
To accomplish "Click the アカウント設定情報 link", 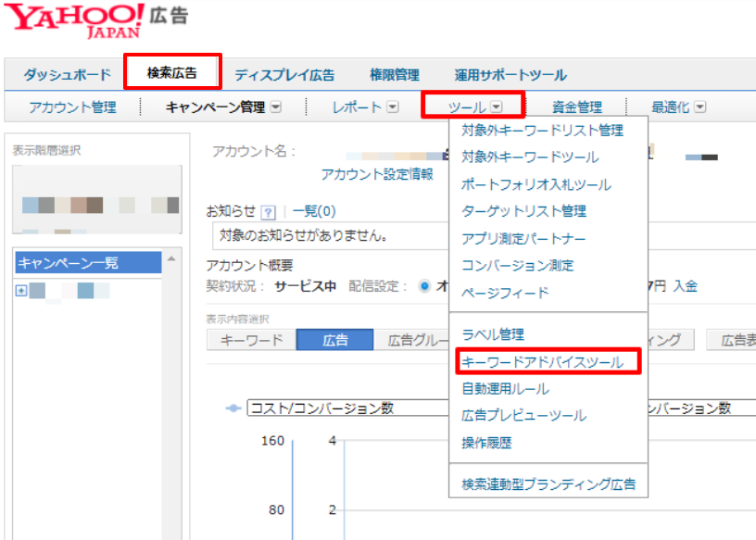I will 376,175.
